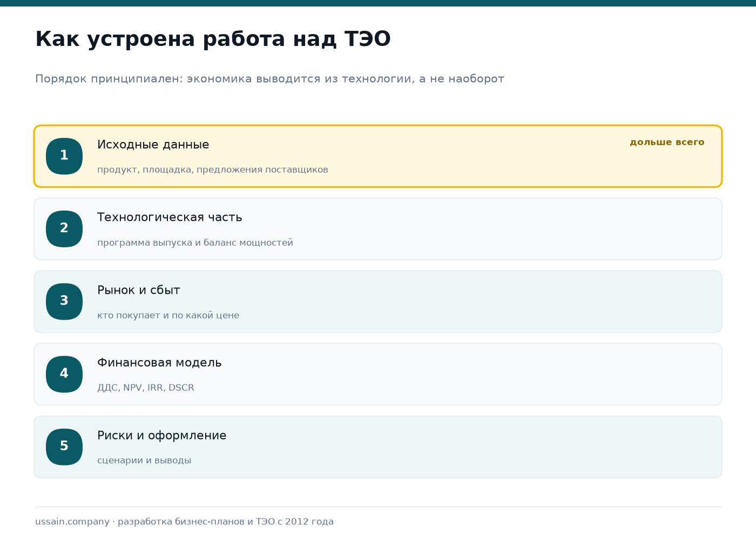The image size is (756, 540).
Task: Click 'программа выпуска и баланс мощностей' description
Action: pos(195,242)
